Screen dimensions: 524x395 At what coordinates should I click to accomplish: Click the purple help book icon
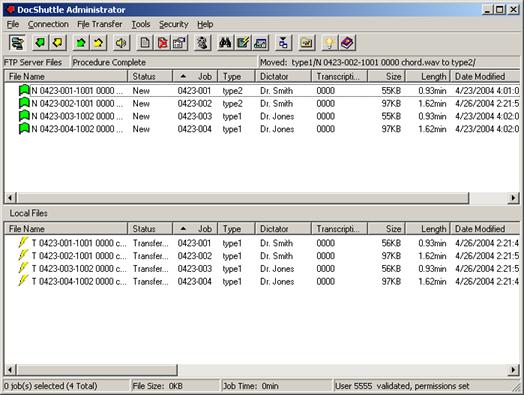(x=347, y=43)
